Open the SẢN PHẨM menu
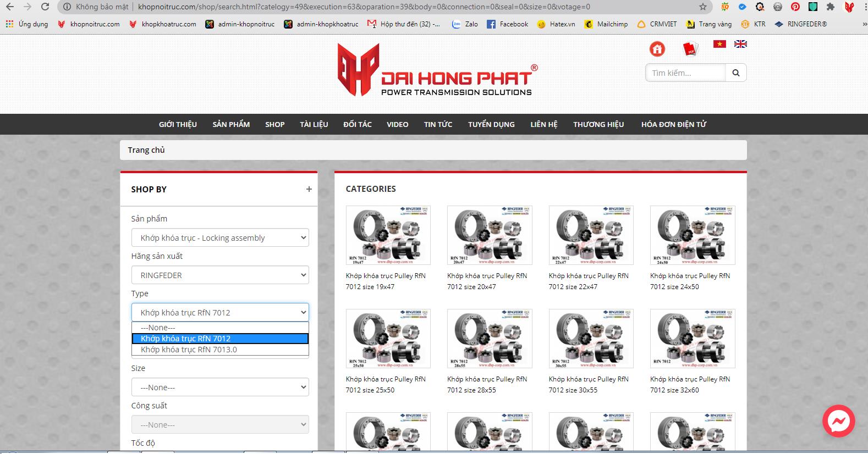The height and width of the screenshot is (454, 868). 231,124
